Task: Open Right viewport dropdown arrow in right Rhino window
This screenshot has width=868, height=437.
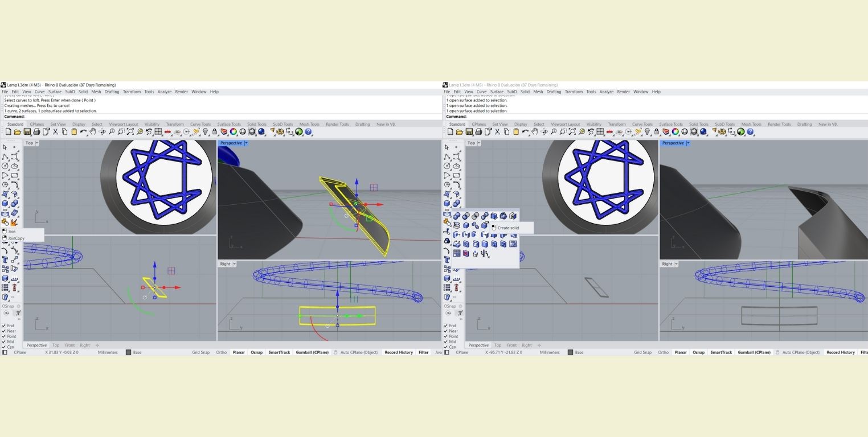Action: tap(677, 264)
